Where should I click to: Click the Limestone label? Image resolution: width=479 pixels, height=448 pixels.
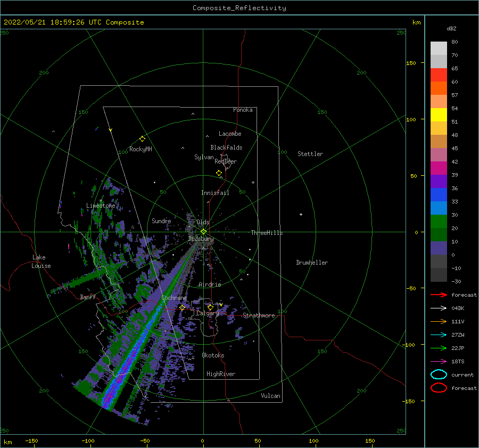101,206
